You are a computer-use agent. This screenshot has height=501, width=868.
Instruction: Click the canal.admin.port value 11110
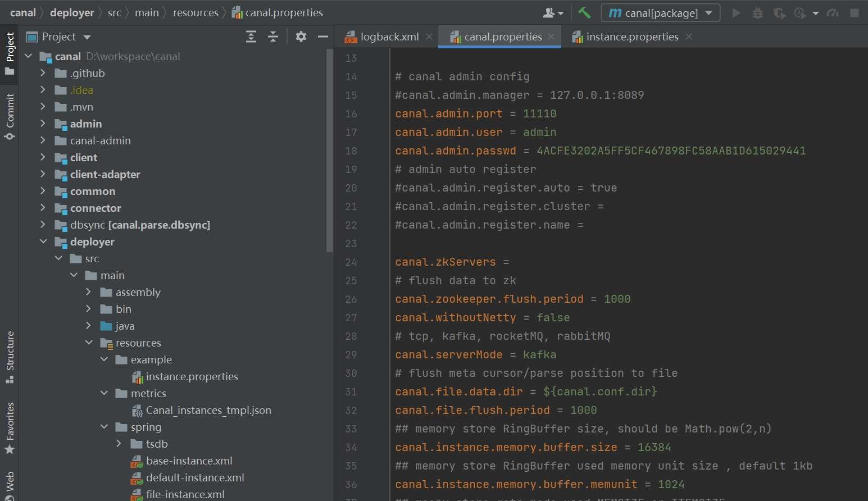coord(539,113)
